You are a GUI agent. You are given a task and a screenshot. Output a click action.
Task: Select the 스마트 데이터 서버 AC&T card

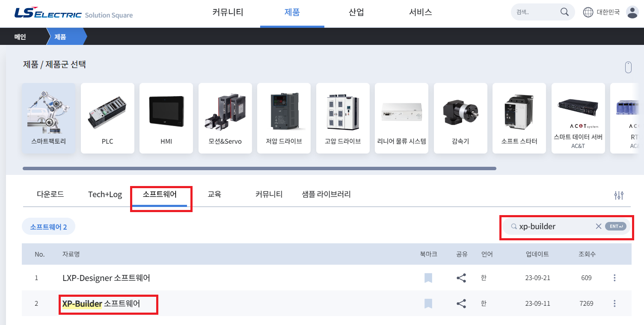pyautogui.click(x=578, y=118)
